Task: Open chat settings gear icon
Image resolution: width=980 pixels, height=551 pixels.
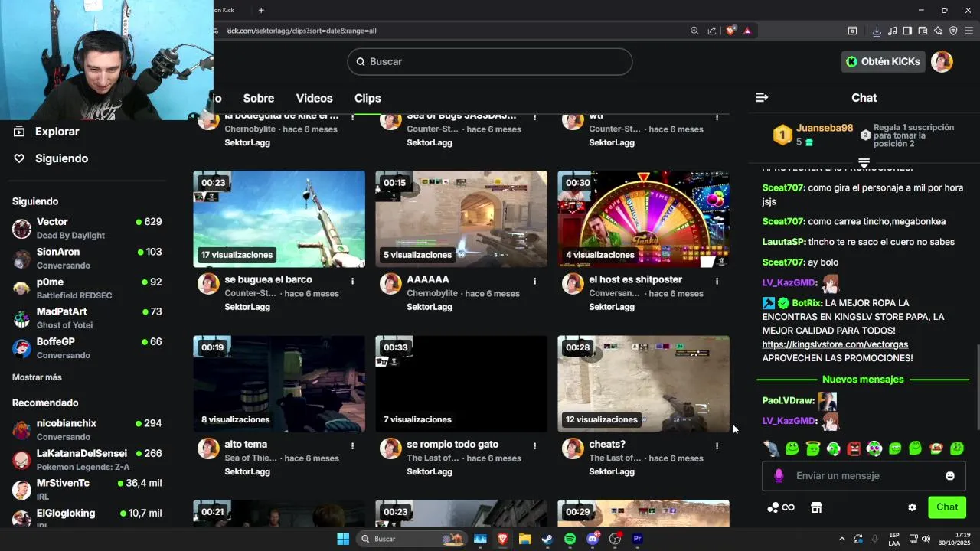Action: click(912, 507)
